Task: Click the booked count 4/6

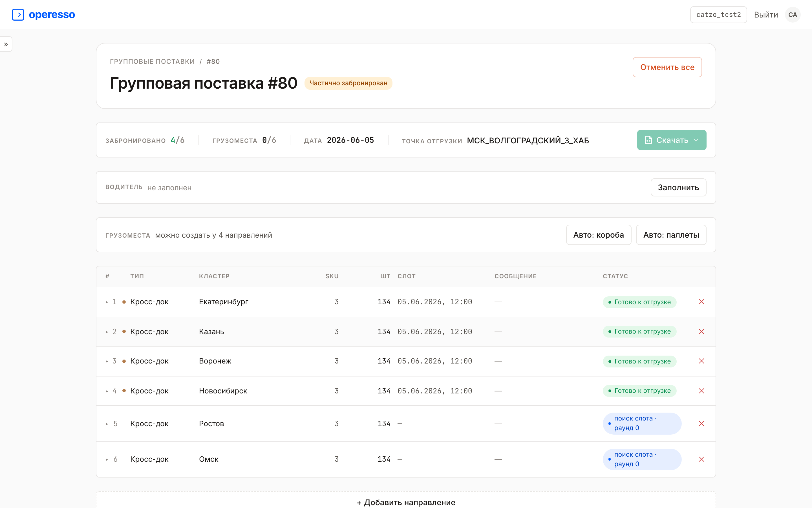Action: (x=178, y=140)
